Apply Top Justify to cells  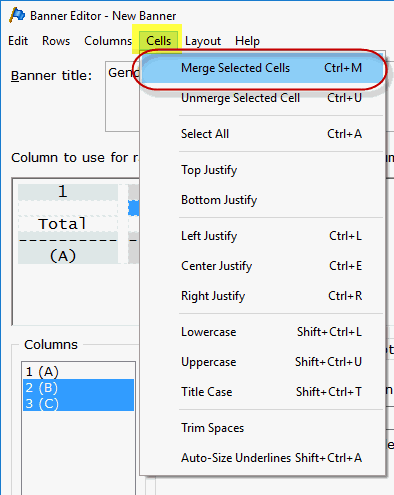[x=263, y=170]
